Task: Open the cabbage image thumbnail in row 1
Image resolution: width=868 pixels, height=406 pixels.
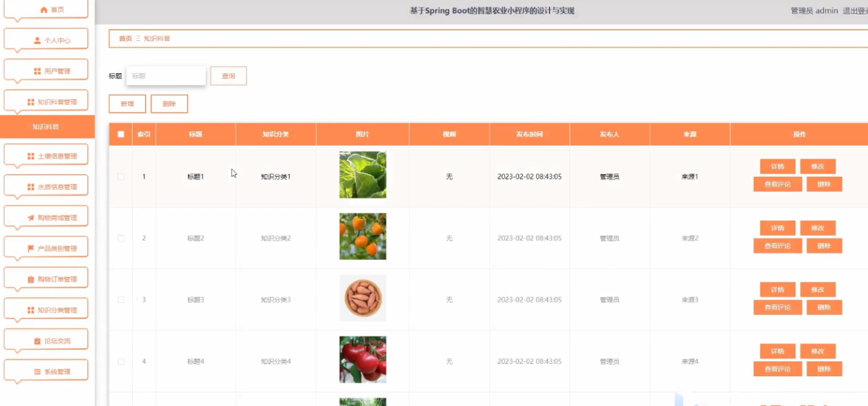Action: coord(362,175)
